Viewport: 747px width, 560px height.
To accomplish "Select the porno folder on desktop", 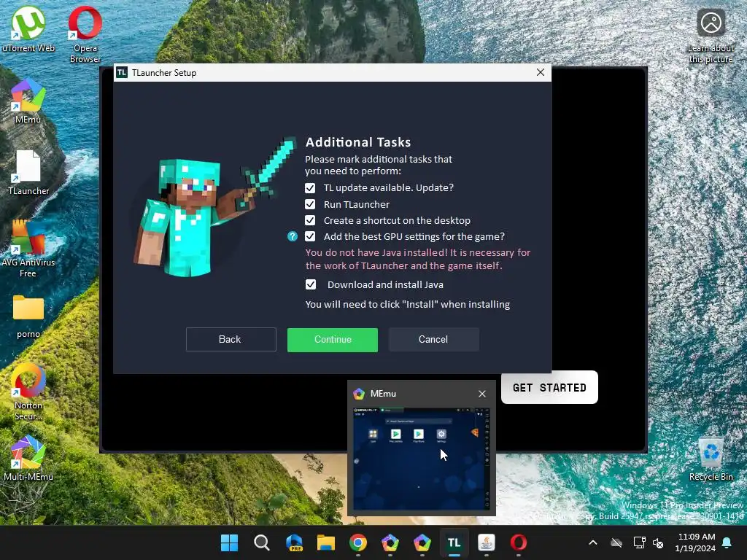I will 28,316.
